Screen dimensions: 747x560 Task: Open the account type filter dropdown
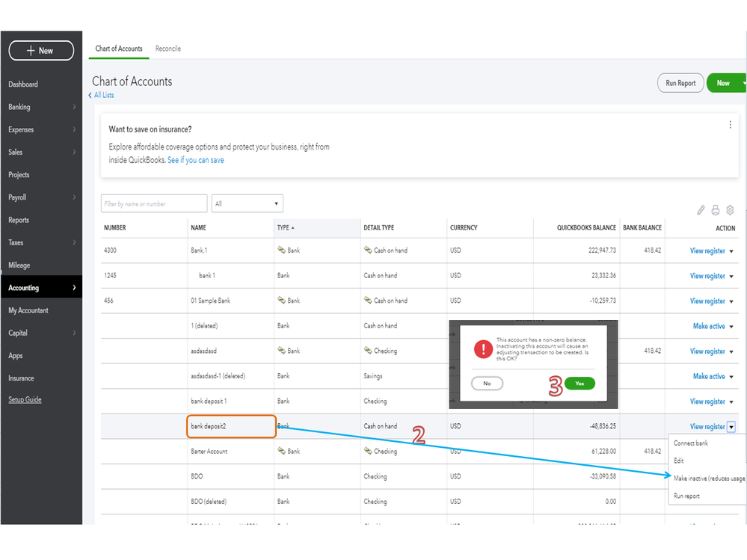[247, 203]
